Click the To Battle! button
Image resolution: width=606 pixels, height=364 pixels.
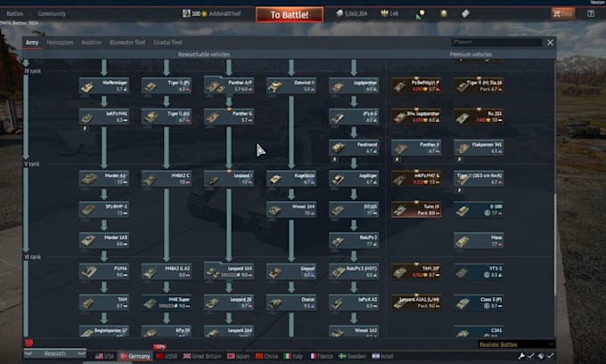tap(290, 14)
